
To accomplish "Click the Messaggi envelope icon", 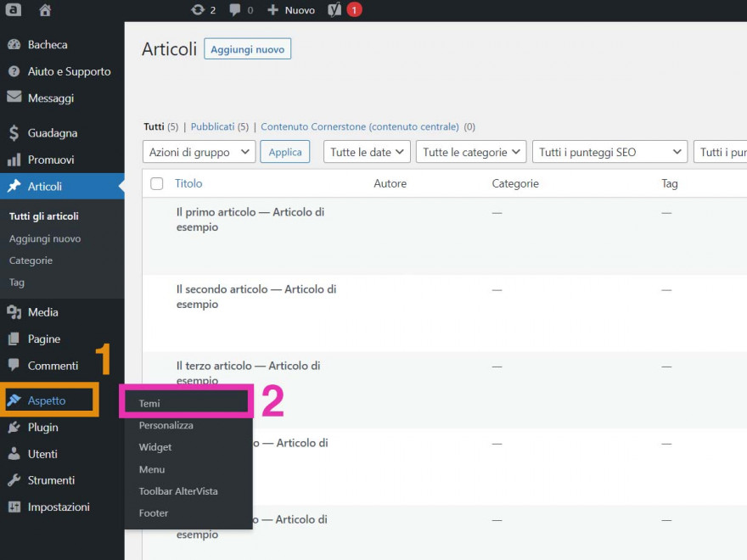I will coord(14,98).
